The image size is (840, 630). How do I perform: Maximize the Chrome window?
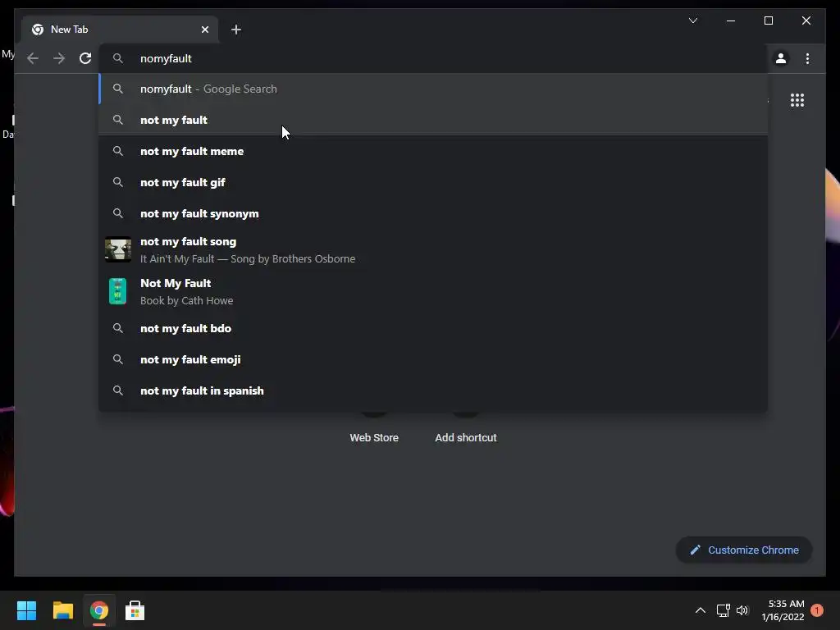[x=769, y=21]
